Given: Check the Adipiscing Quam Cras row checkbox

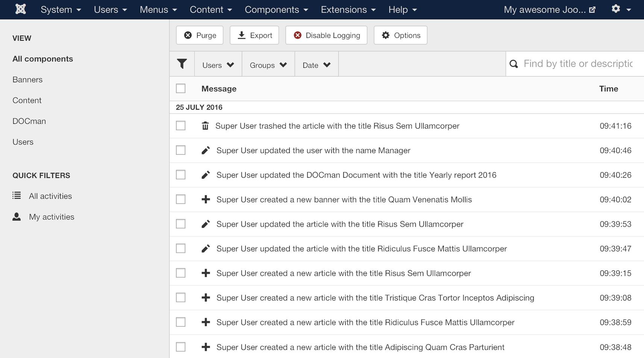Looking at the screenshot, I should point(181,347).
